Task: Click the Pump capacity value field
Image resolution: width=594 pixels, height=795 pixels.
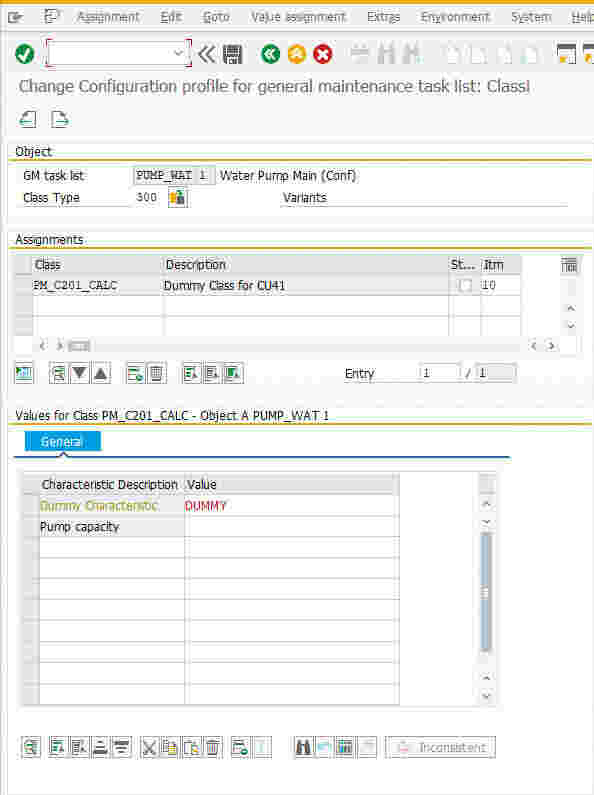Action: coord(292,527)
